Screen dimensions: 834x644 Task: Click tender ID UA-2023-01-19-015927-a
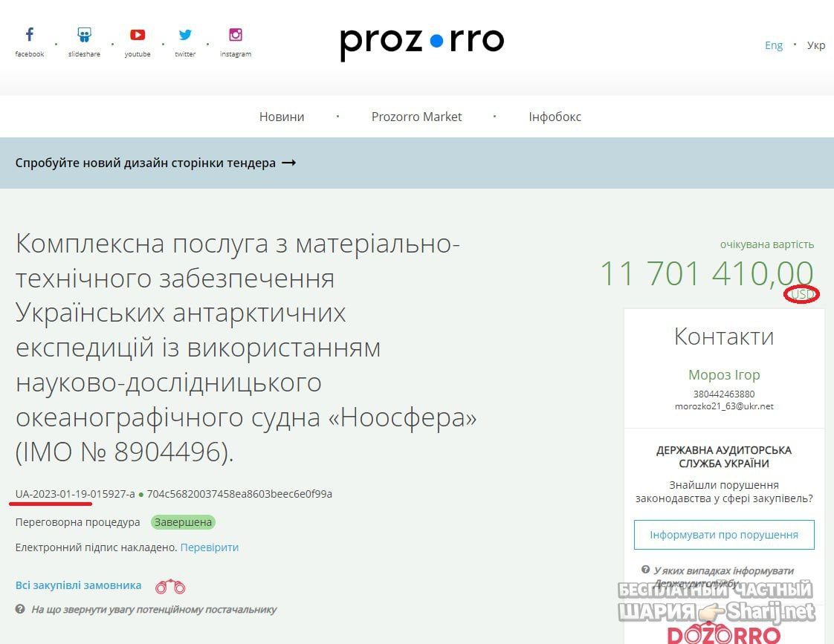[x=75, y=494]
